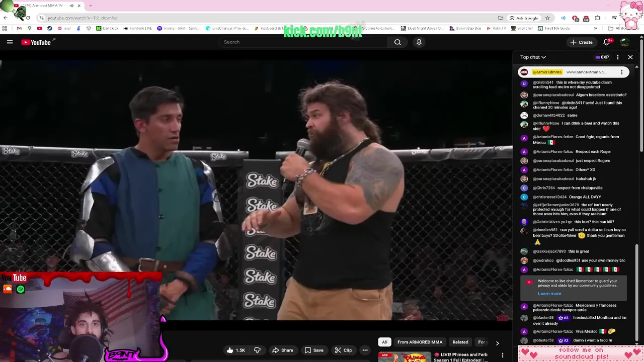Share the video
The width and height of the screenshot is (644, 362).
282,350
